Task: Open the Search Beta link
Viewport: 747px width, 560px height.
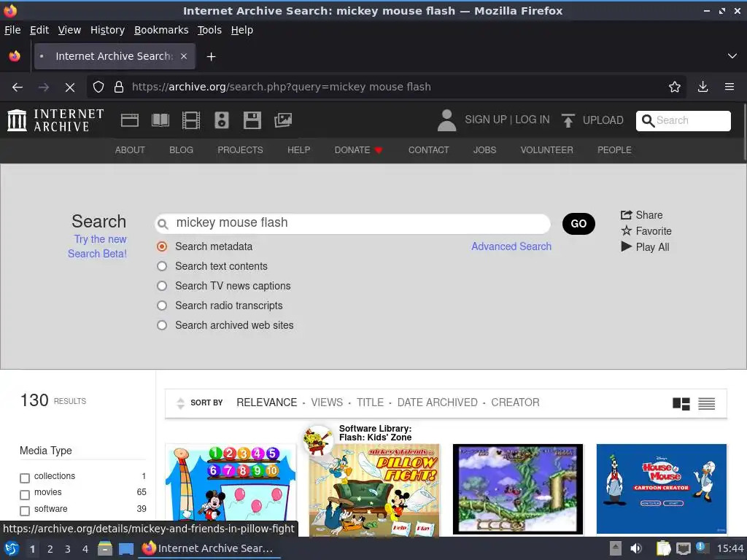Action: pyautogui.click(x=97, y=246)
